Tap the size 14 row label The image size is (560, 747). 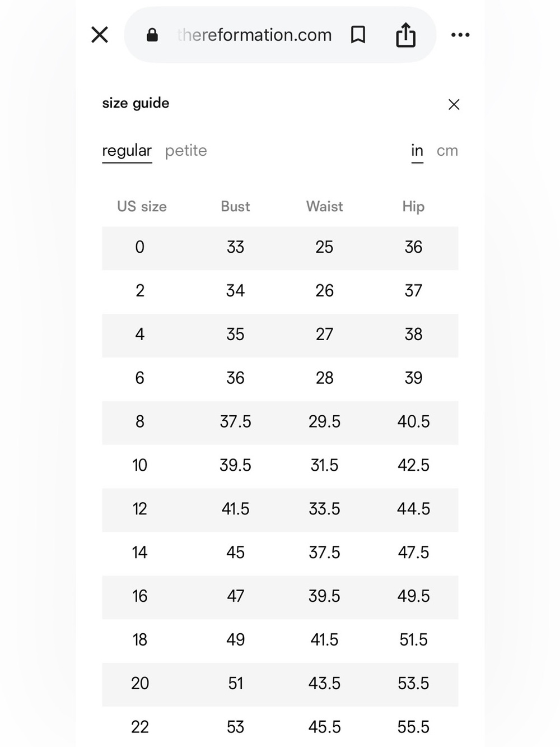pos(139,553)
